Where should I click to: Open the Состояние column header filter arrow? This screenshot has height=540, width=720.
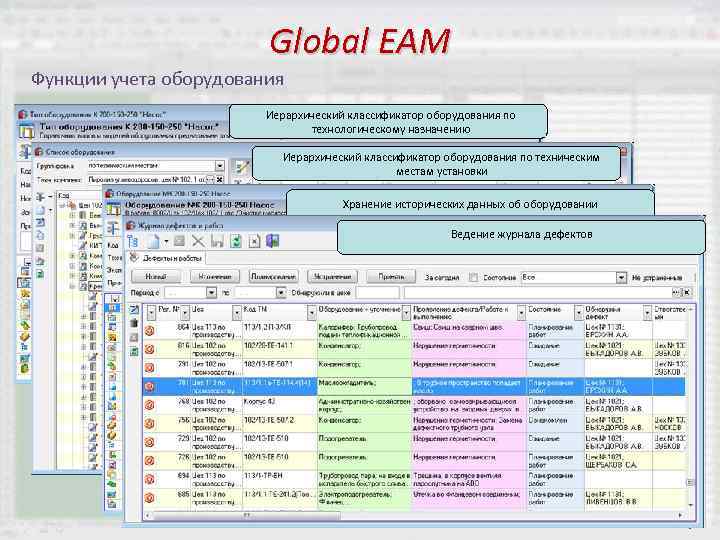click(x=579, y=313)
